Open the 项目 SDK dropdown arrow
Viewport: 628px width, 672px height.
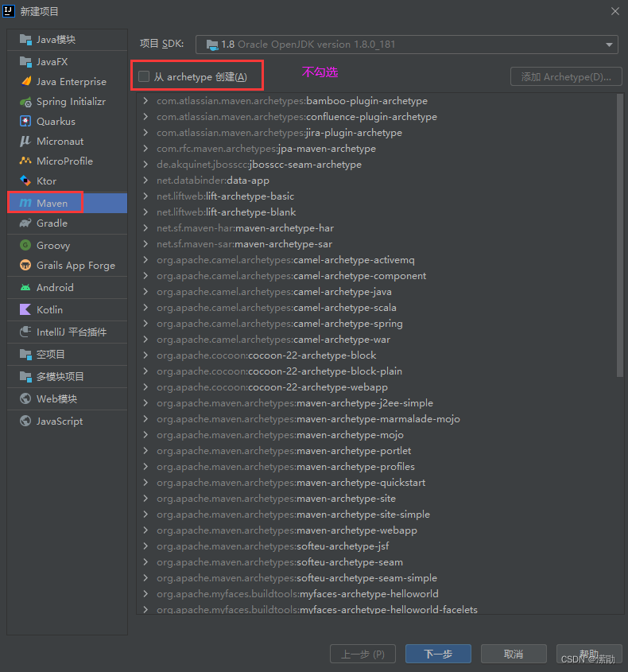pyautogui.click(x=609, y=45)
